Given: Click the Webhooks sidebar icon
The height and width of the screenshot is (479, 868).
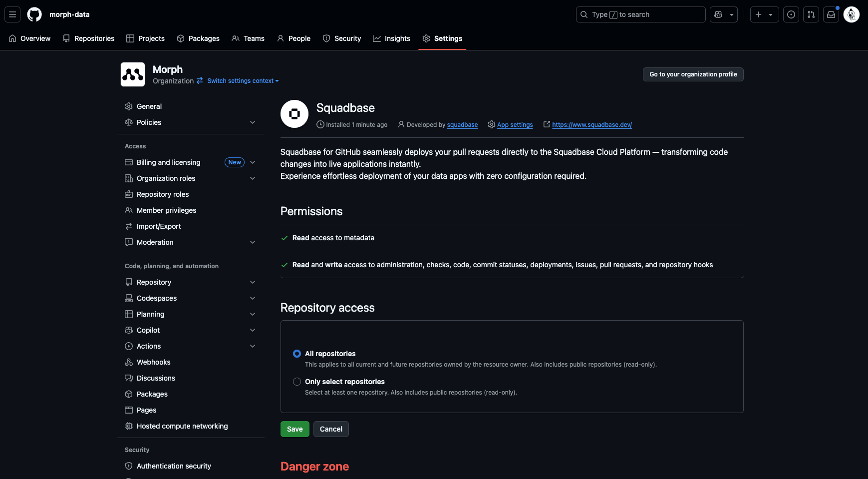Looking at the screenshot, I should pyautogui.click(x=129, y=362).
